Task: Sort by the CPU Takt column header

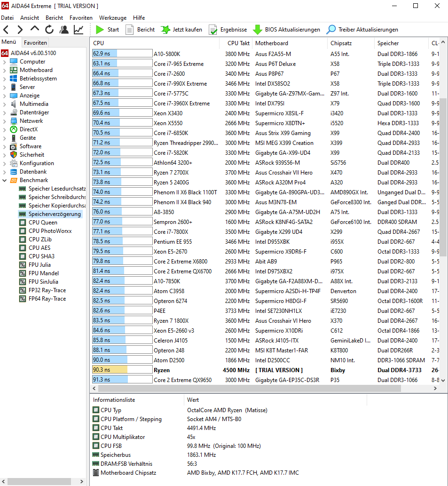Action: [236, 43]
